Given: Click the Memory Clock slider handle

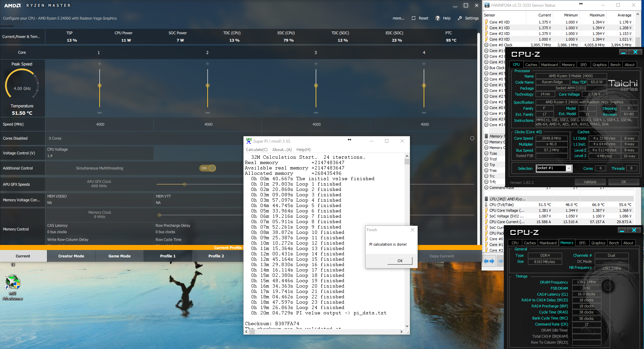Looking at the screenshot, I should pyautogui.click(x=159, y=215).
